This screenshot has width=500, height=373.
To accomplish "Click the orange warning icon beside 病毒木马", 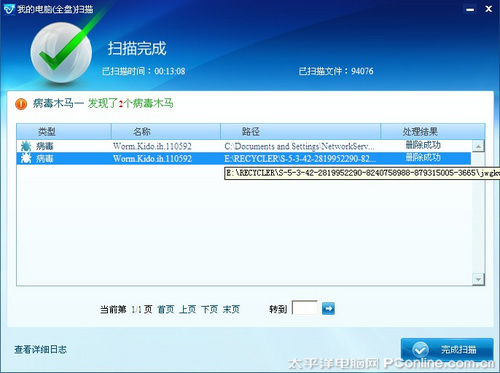I will [x=21, y=104].
